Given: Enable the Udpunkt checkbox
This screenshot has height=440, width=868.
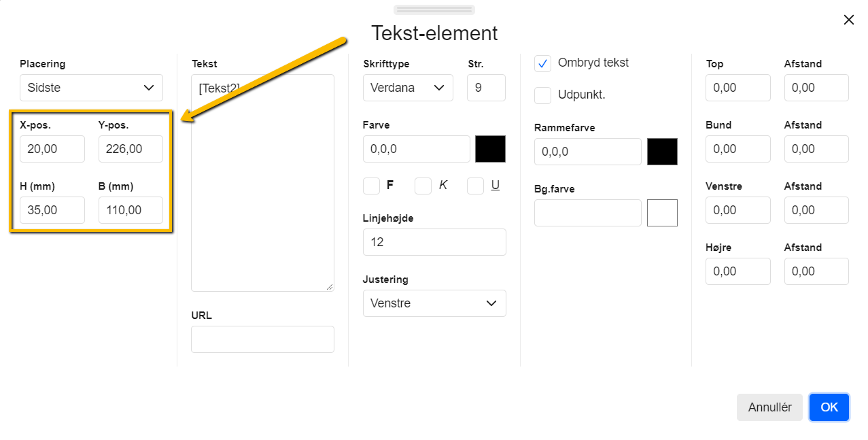Looking at the screenshot, I should tap(542, 95).
